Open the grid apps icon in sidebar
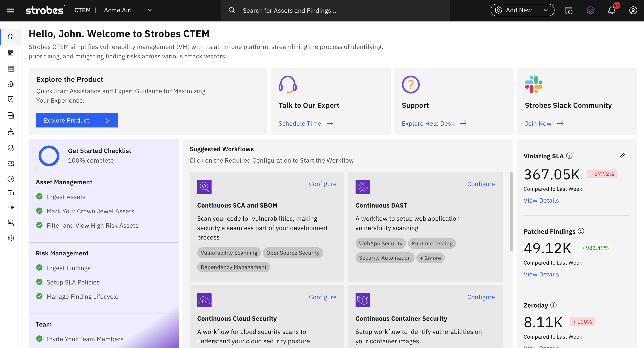The image size is (644, 348). pyautogui.click(x=11, y=69)
